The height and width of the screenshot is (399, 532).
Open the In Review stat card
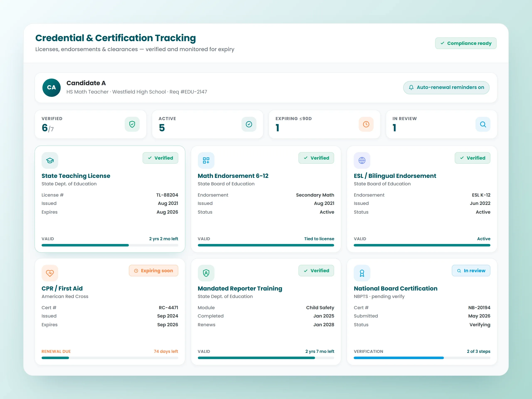click(x=441, y=124)
